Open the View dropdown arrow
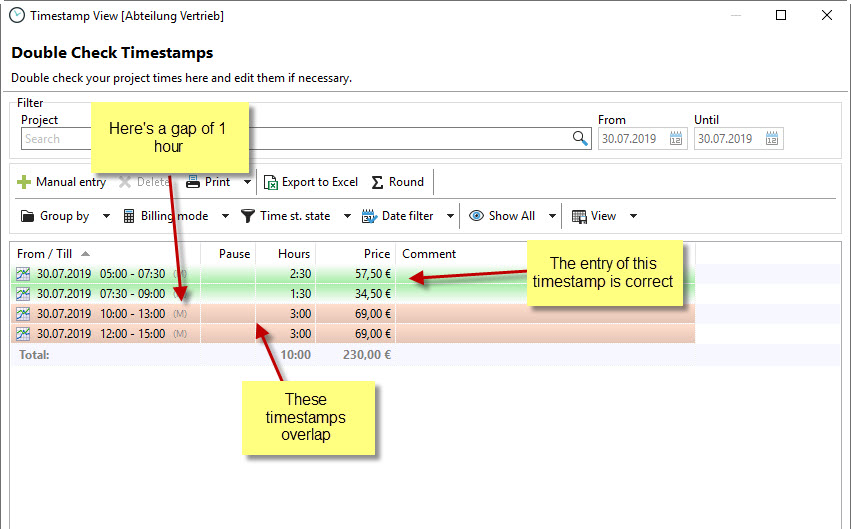 click(x=633, y=216)
